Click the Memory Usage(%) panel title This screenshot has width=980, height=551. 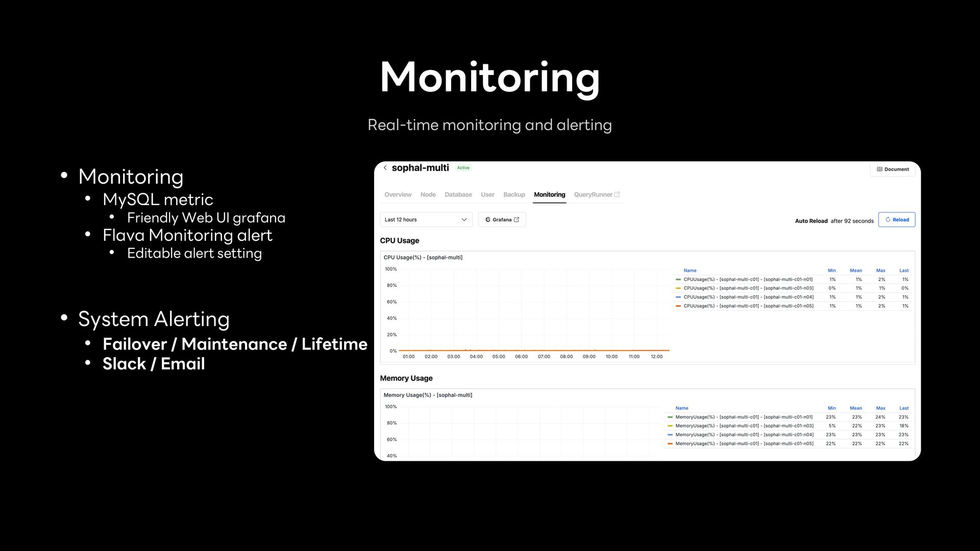click(x=428, y=395)
